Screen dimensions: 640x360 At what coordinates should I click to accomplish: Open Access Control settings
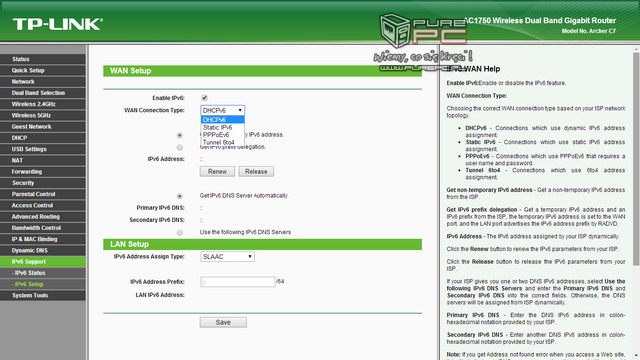click(43, 205)
